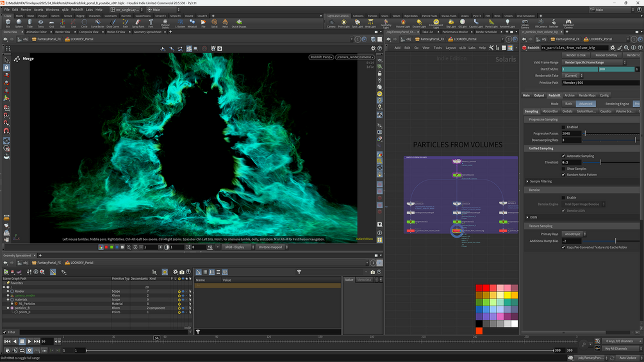This screenshot has height=362, width=644.
Task: Click the Camera shelf tool
Action: pos(331,23)
